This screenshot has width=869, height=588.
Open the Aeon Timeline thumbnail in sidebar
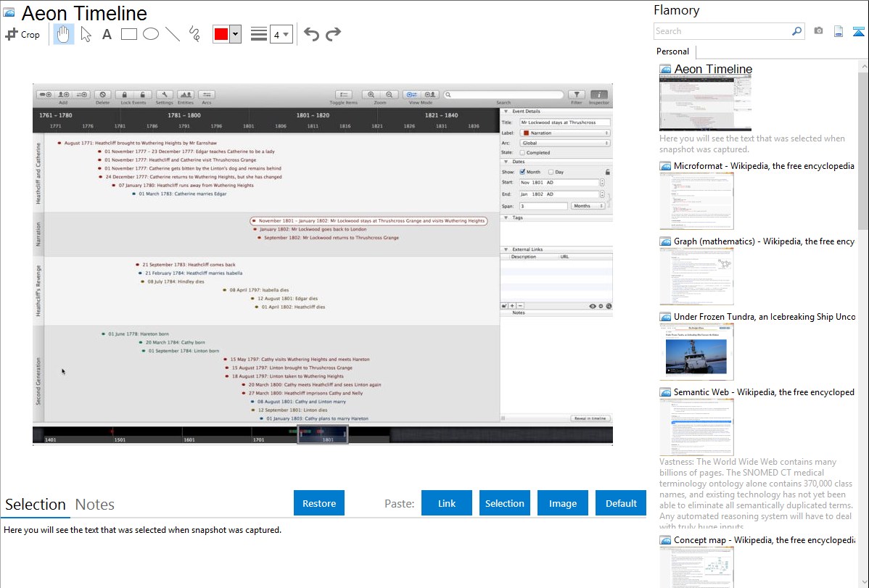pyautogui.click(x=706, y=103)
